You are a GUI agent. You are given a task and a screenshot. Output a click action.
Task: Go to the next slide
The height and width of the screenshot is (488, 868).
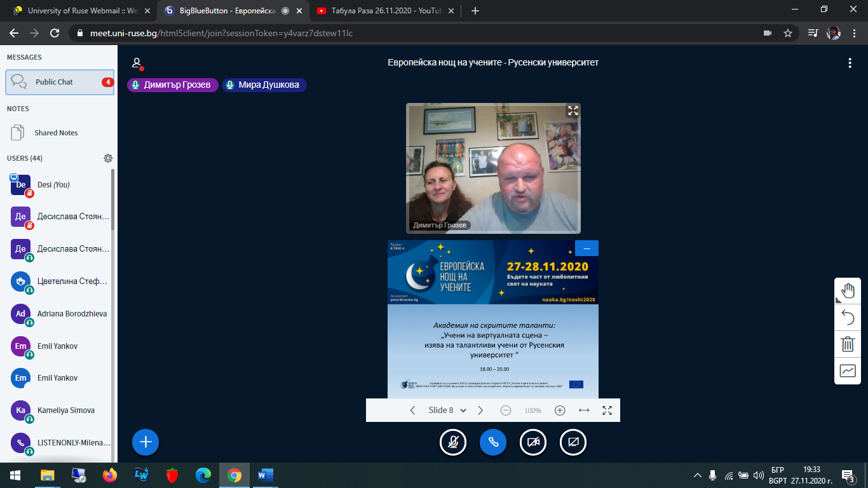480,410
